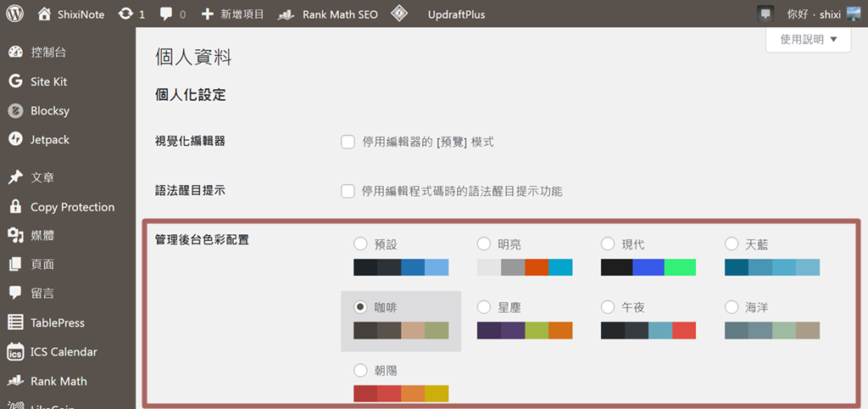Select the 咖啡 color scheme radio

click(x=360, y=306)
